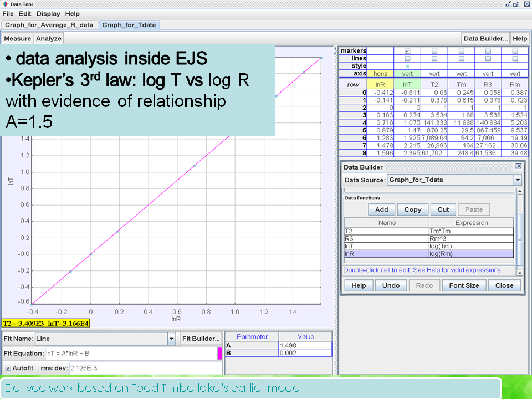This screenshot has height=399, width=532.
Task: Select the T2 function row name
Action: (387, 231)
